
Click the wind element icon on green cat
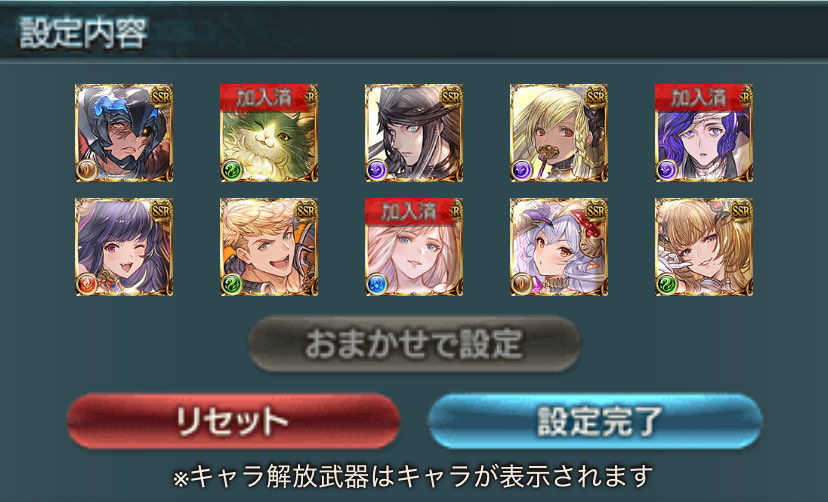232,170
